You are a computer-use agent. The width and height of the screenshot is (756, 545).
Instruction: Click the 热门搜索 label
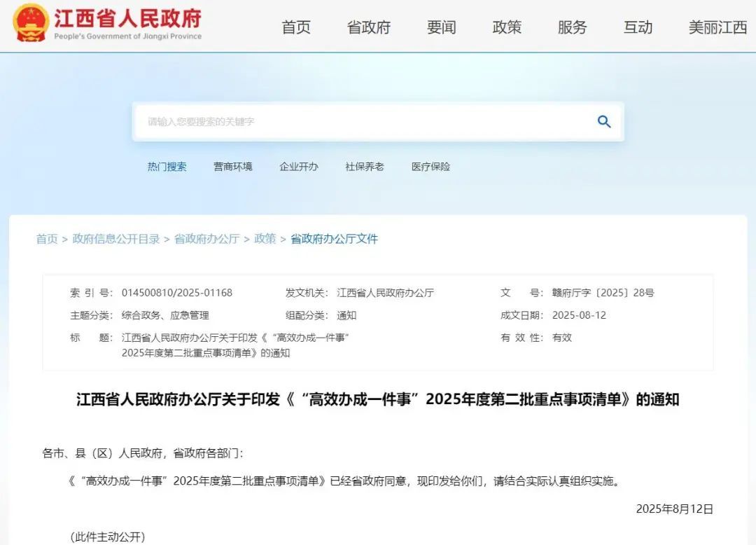pos(167,166)
